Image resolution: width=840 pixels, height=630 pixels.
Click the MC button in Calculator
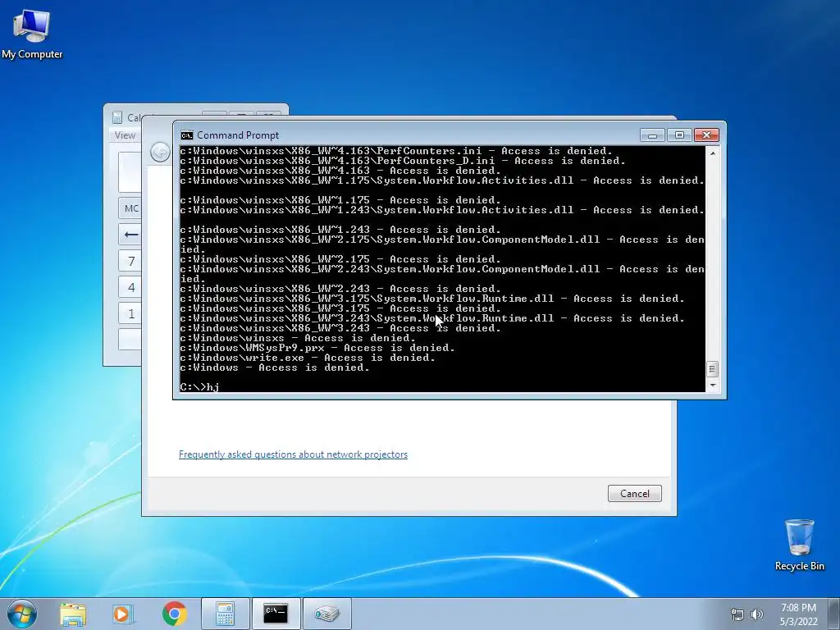pyautogui.click(x=130, y=208)
